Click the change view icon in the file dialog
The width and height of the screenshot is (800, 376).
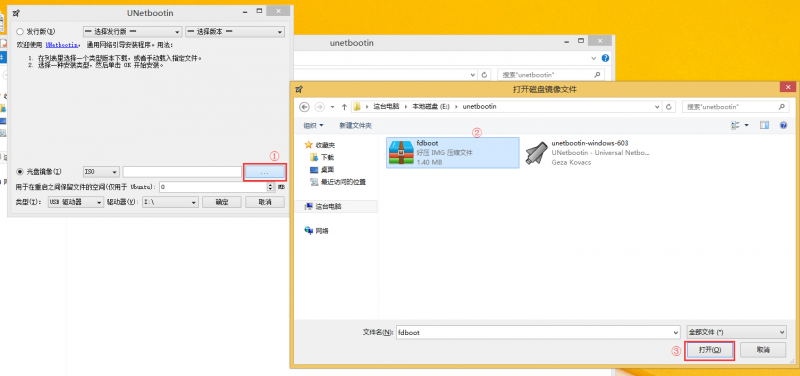click(x=735, y=126)
